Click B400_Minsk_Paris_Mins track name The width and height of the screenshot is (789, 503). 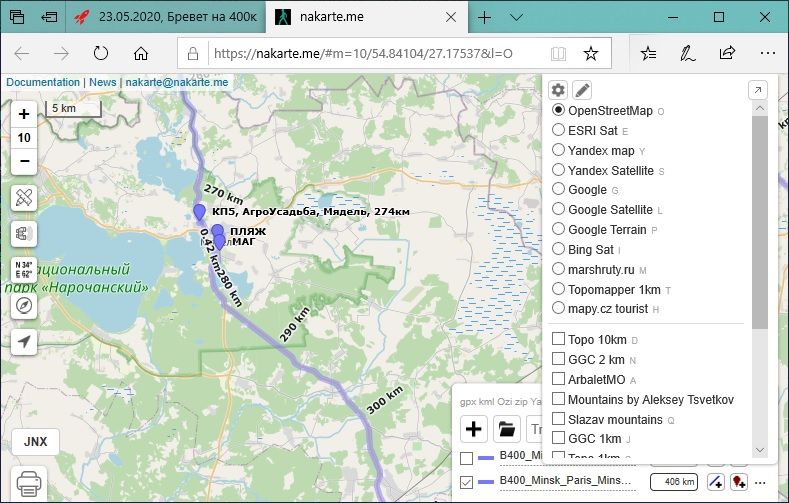(565, 480)
